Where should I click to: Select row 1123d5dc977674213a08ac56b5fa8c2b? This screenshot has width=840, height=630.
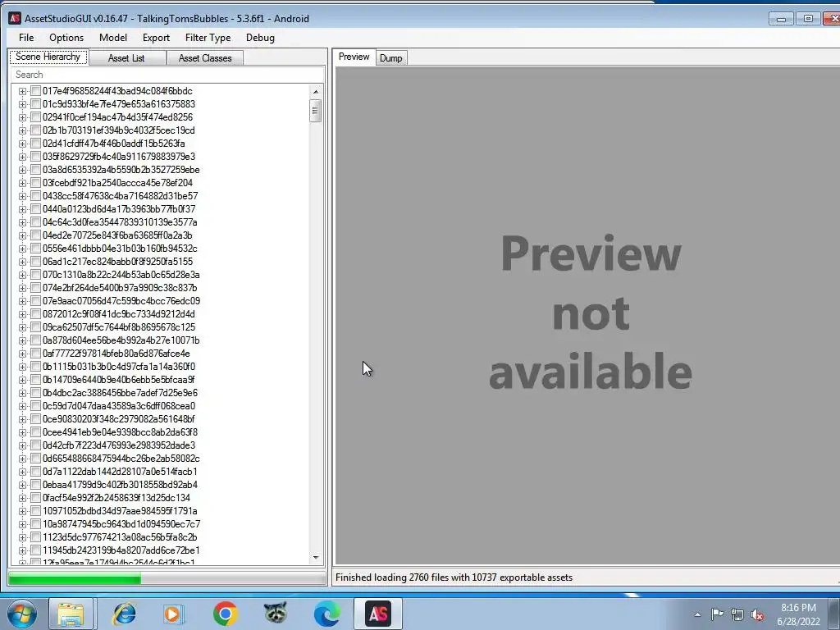click(x=120, y=536)
